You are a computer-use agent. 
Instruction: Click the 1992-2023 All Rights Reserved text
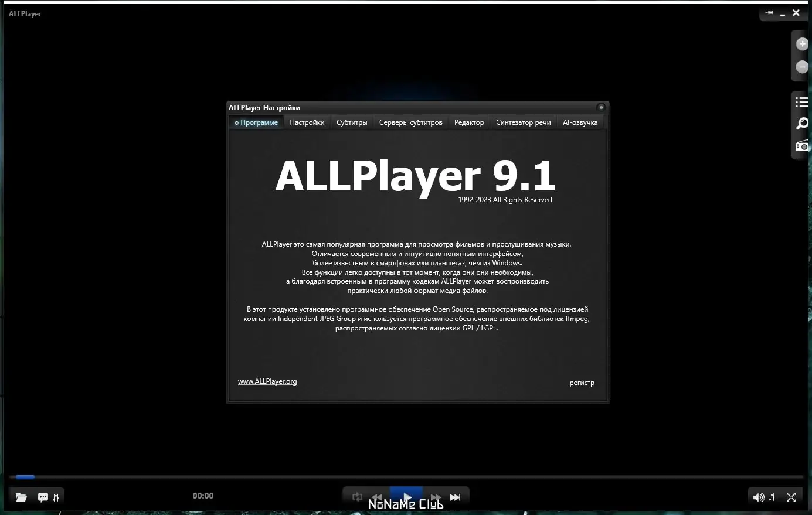point(505,200)
